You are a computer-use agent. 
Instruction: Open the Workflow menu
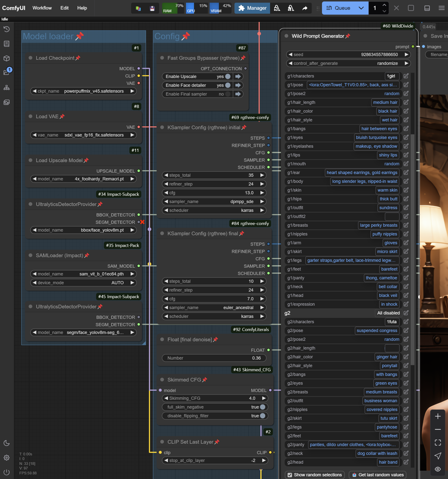[42, 8]
